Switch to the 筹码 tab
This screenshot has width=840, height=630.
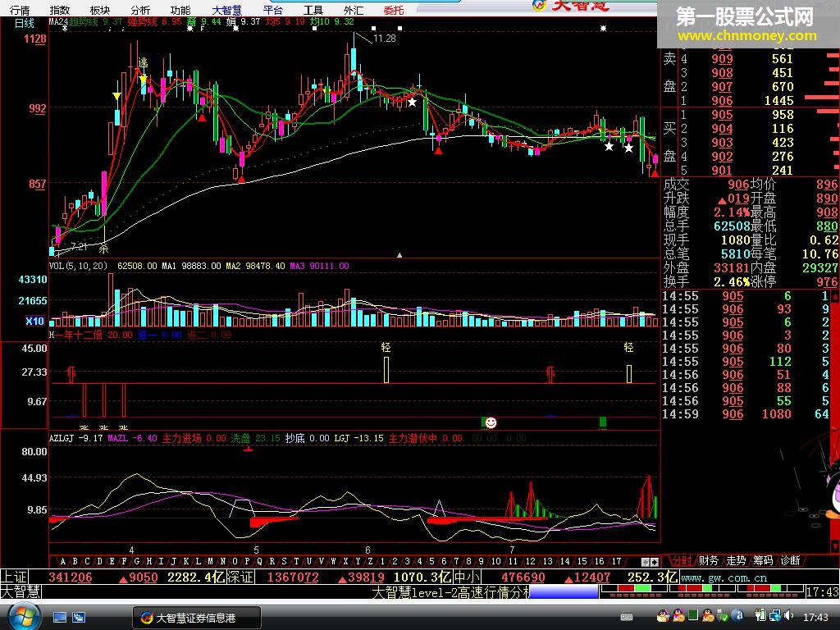pyautogui.click(x=764, y=560)
